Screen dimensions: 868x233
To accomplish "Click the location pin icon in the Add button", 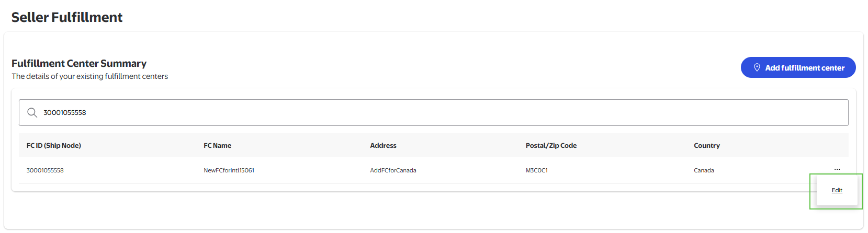I will pos(757,67).
